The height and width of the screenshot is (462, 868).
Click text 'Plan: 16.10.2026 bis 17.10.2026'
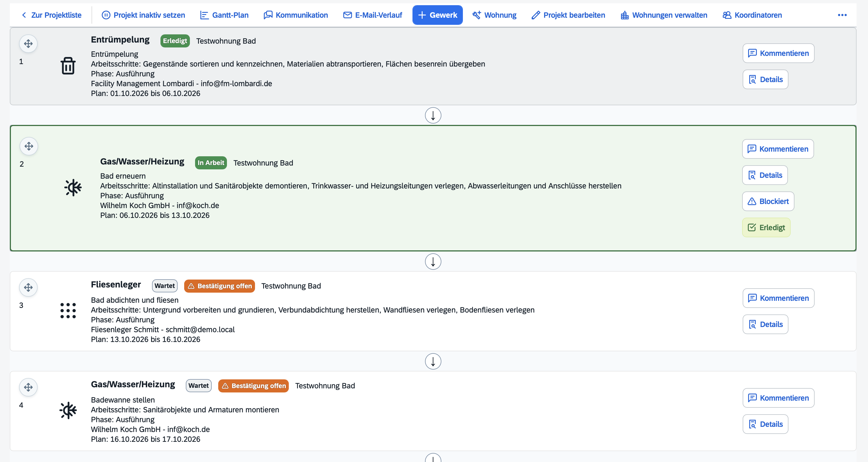click(x=145, y=439)
